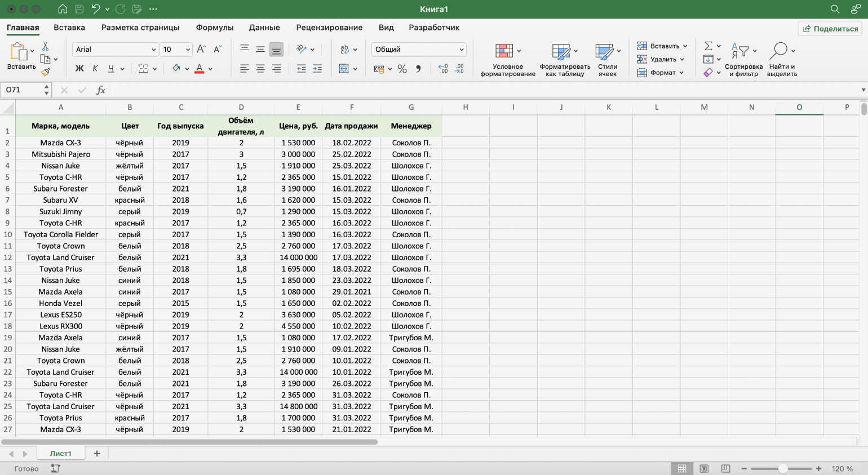Screen dimensions: 868x475
Task: Click the Percent style icon
Action: [x=402, y=69]
